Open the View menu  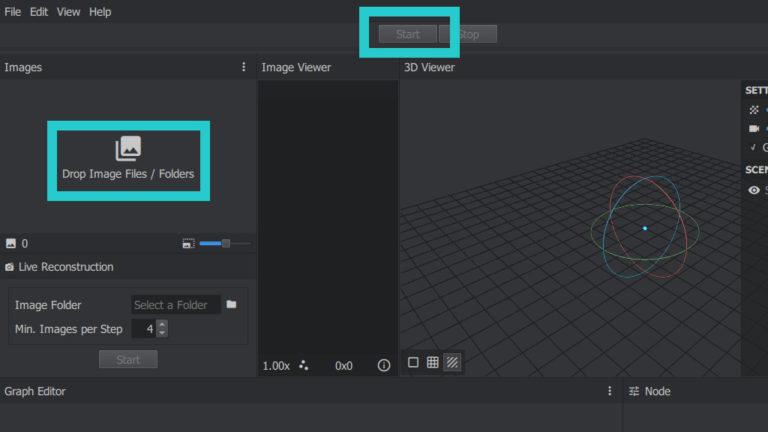(68, 12)
